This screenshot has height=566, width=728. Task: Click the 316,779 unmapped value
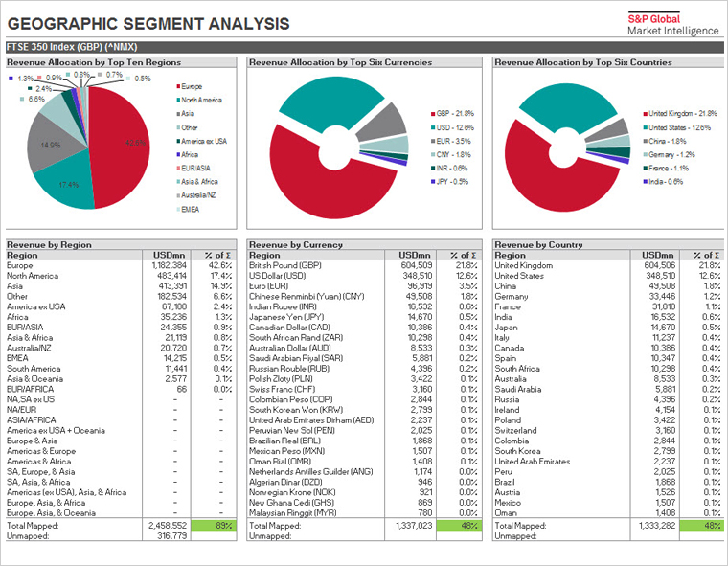click(171, 536)
